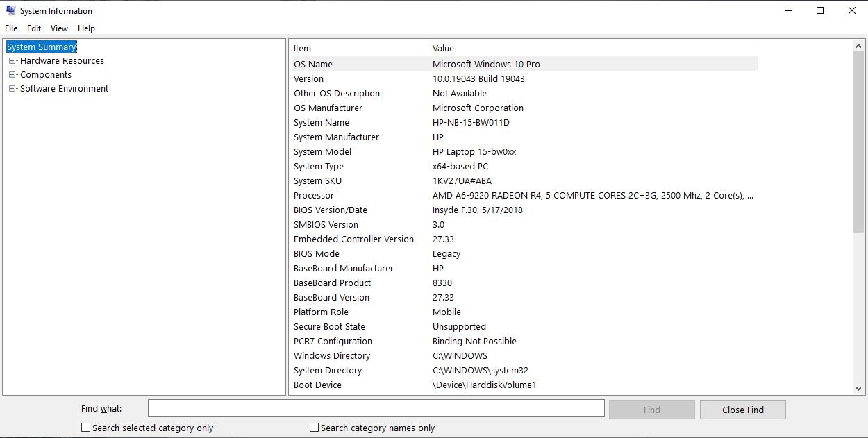Image resolution: width=868 pixels, height=438 pixels.
Task: Select Software Environment category
Action: click(64, 89)
